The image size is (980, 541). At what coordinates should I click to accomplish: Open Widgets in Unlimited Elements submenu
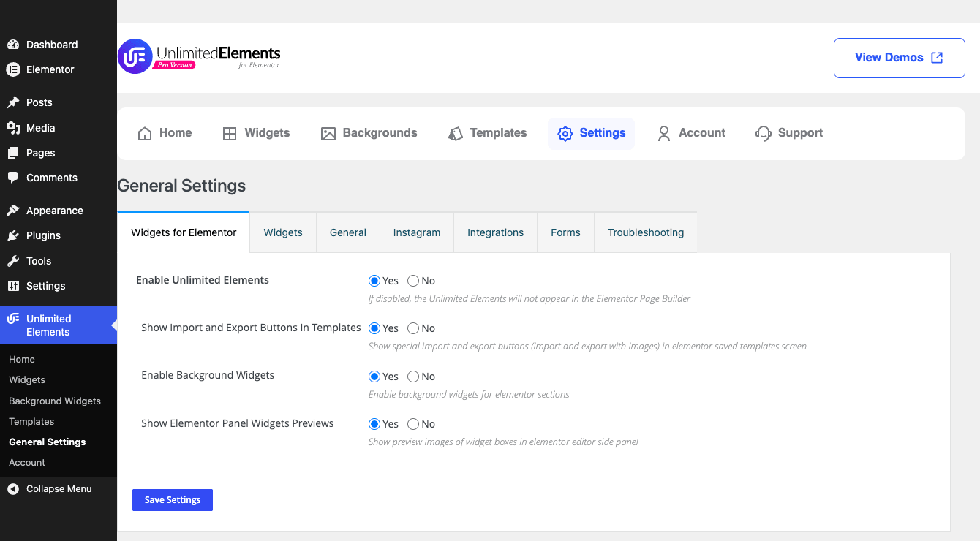tap(27, 380)
